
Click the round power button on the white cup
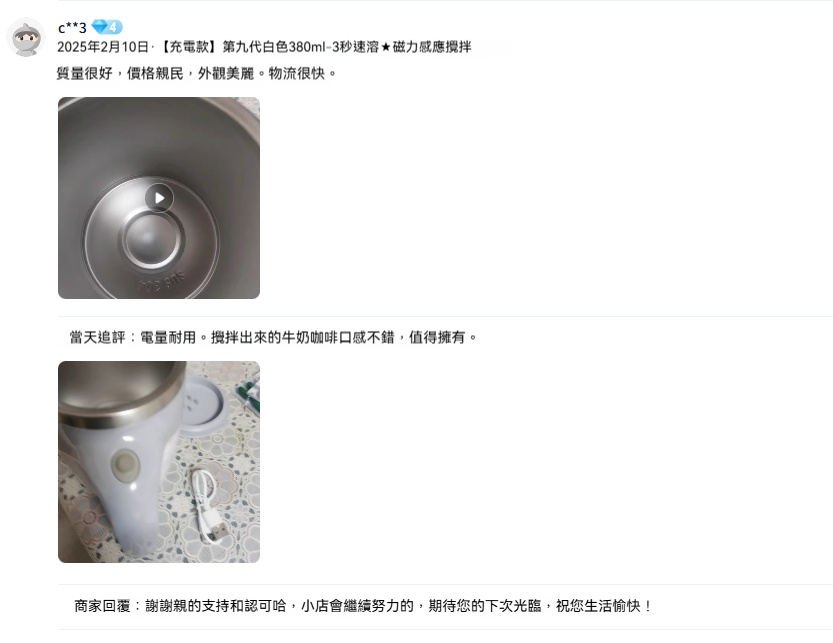pyautogui.click(x=125, y=465)
